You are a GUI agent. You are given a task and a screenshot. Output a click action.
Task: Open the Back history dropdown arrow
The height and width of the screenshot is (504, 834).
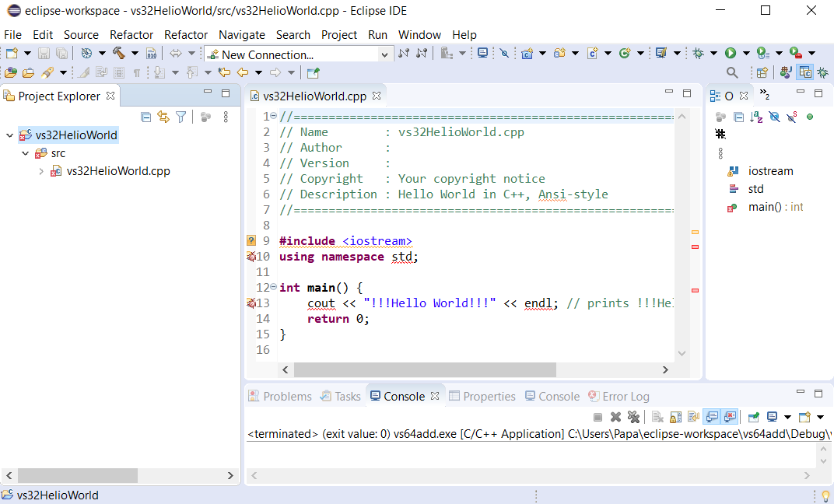(x=258, y=72)
